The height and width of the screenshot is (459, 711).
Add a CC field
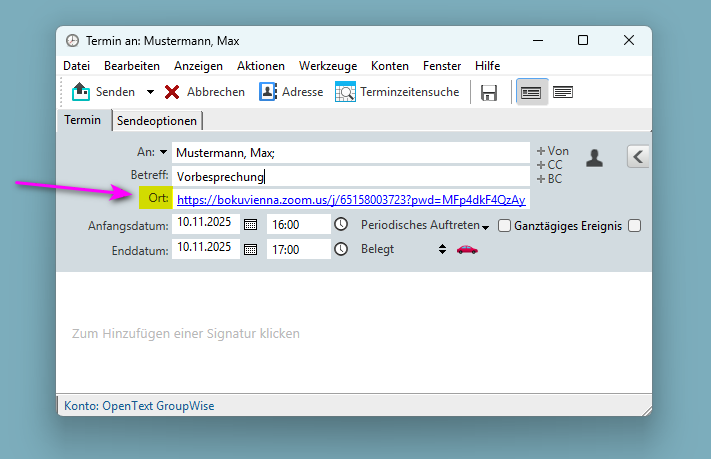pyautogui.click(x=550, y=165)
